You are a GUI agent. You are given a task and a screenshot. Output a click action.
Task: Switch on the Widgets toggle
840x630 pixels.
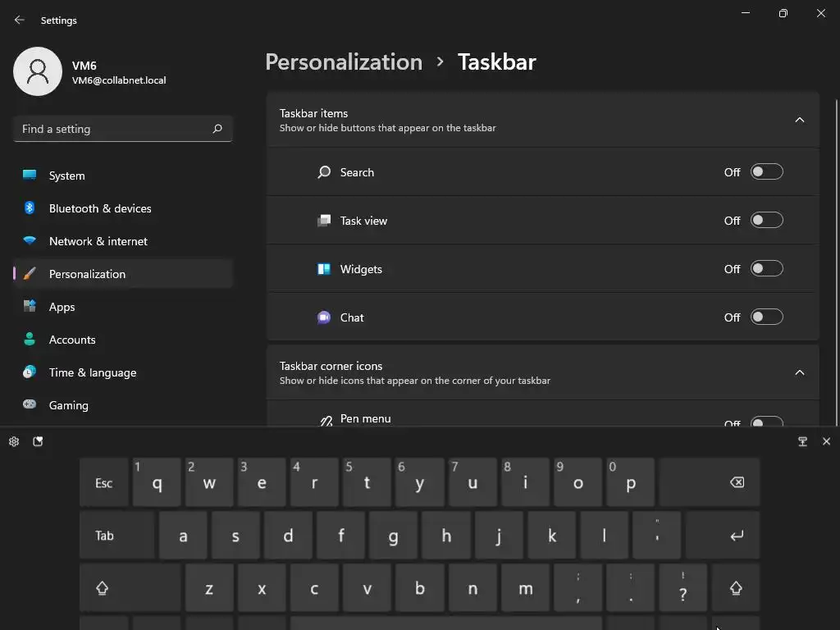[766, 269]
